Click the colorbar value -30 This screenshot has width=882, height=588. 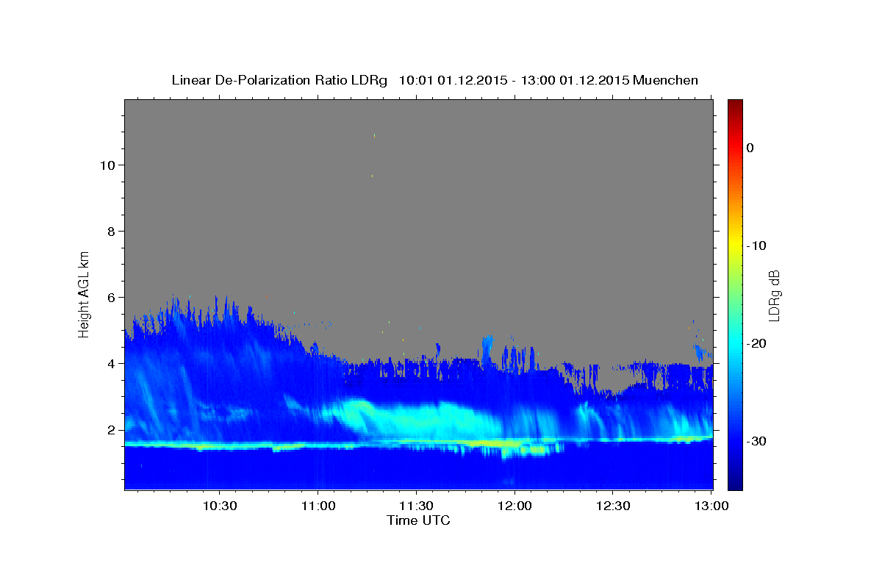[x=756, y=441]
